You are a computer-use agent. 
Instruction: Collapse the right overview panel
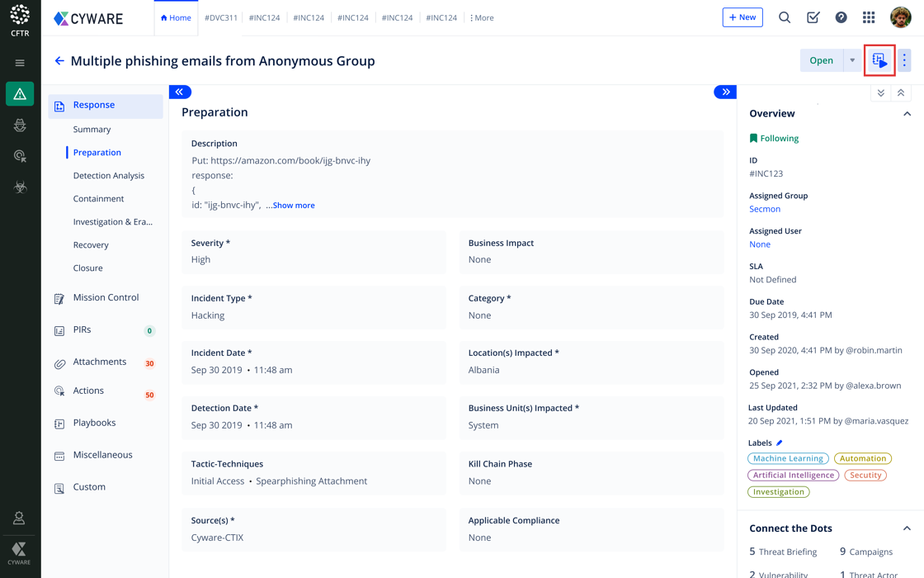[x=725, y=92]
